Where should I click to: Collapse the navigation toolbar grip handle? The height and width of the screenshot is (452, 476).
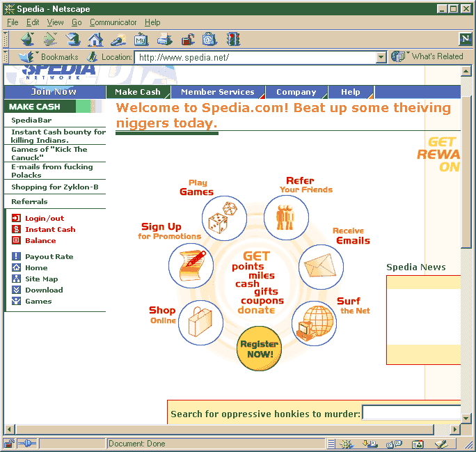click(x=6, y=40)
